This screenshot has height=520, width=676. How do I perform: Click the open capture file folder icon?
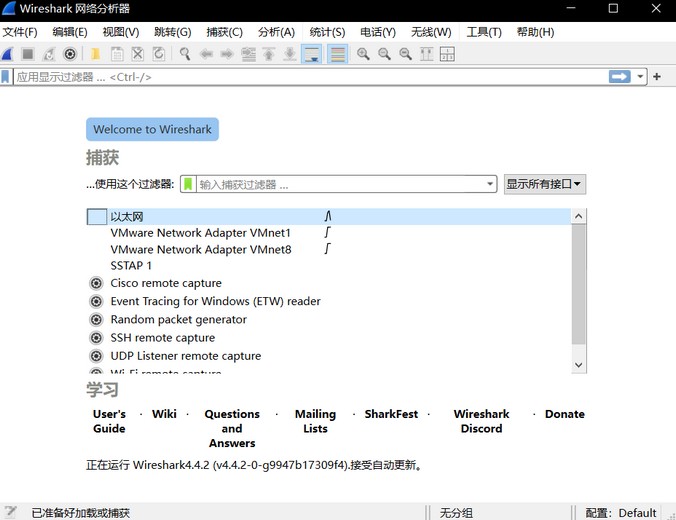(96, 54)
